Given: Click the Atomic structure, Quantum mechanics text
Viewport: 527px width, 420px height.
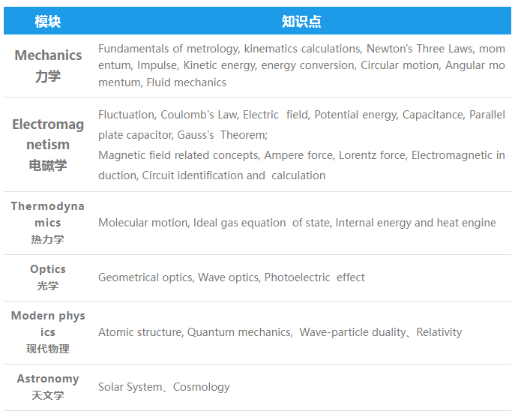Looking at the screenshot, I should point(280,332).
